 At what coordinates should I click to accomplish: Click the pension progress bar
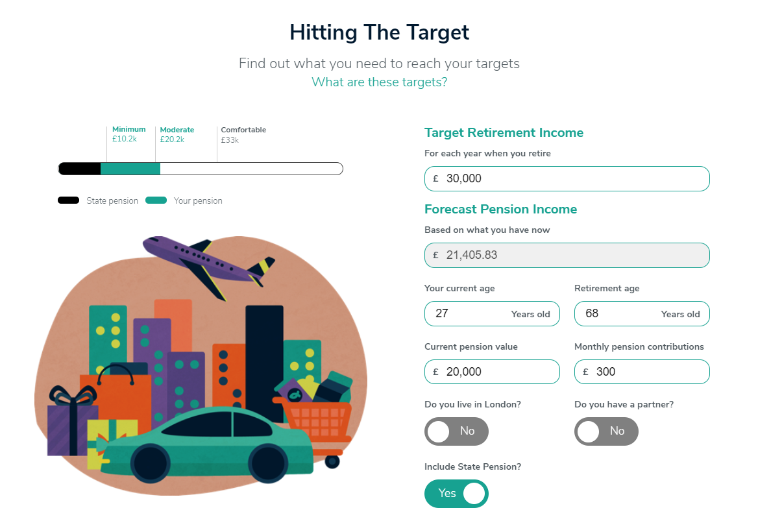201,168
